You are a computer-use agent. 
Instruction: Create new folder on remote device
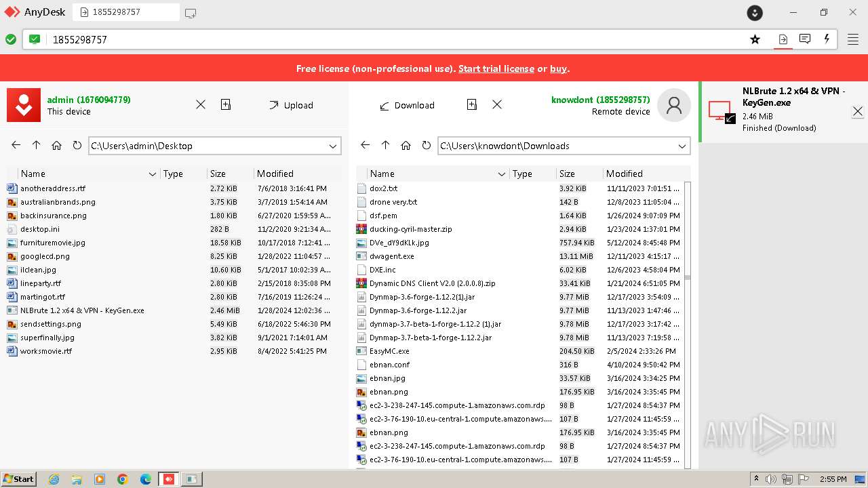tap(472, 104)
